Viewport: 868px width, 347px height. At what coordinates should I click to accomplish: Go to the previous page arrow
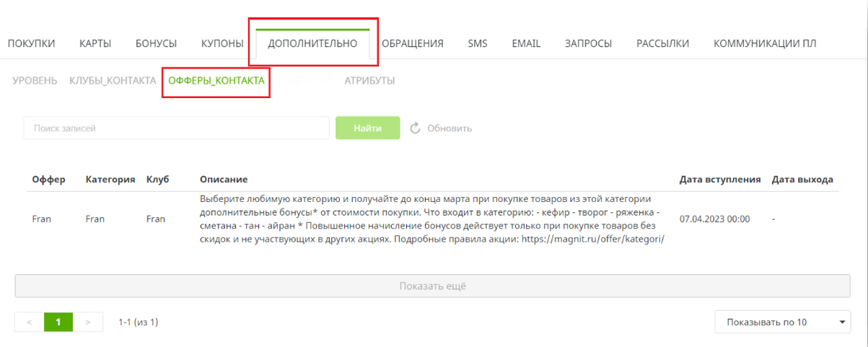click(x=30, y=322)
